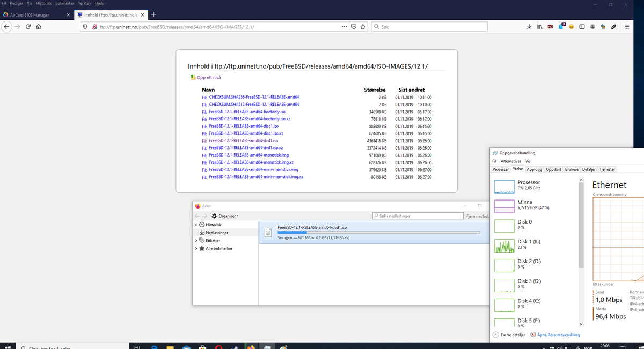Open Firefox home page icon
Image resolution: width=644 pixels, height=349 pixels.
tap(38, 26)
